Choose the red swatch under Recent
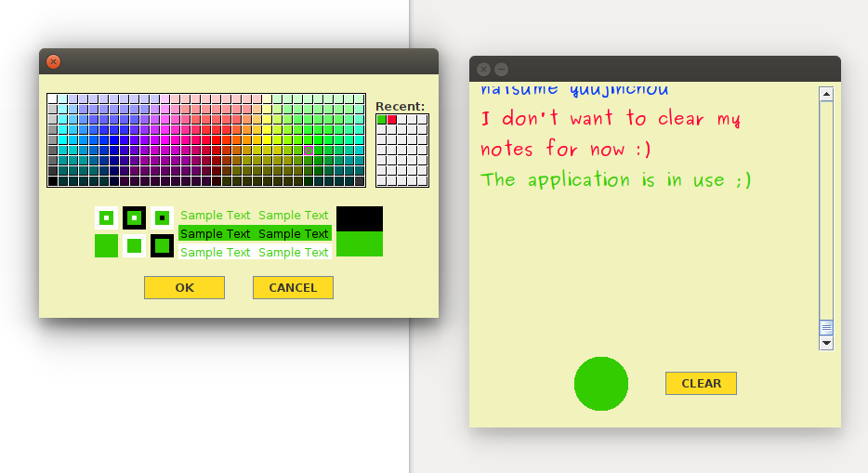868x473 pixels. point(392,120)
